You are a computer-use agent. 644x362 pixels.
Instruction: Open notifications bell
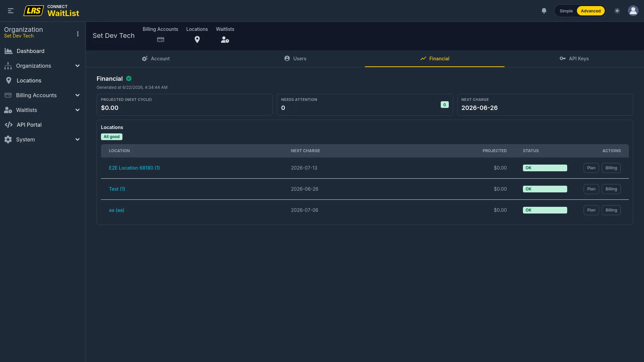tap(544, 11)
